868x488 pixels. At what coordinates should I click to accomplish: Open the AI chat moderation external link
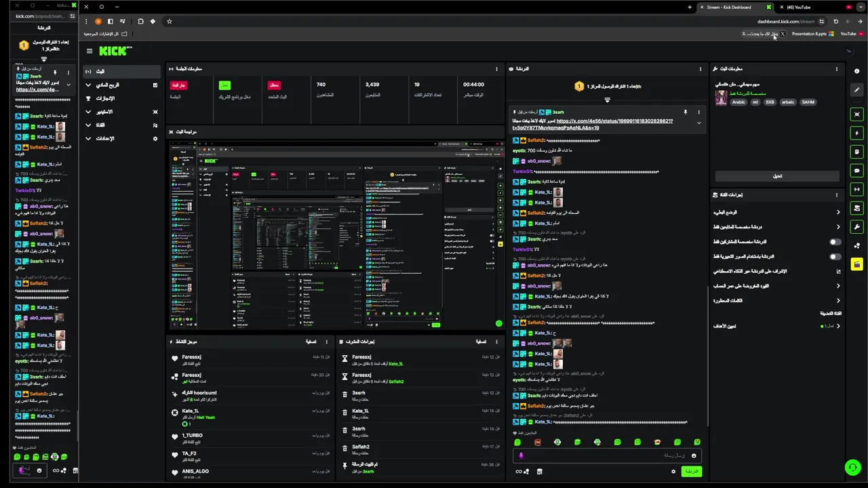[839, 271]
